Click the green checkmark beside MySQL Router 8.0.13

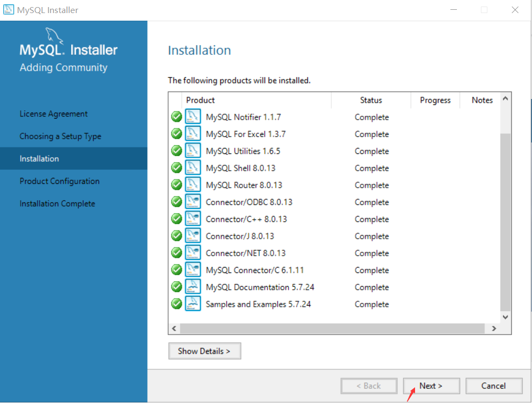tap(176, 184)
